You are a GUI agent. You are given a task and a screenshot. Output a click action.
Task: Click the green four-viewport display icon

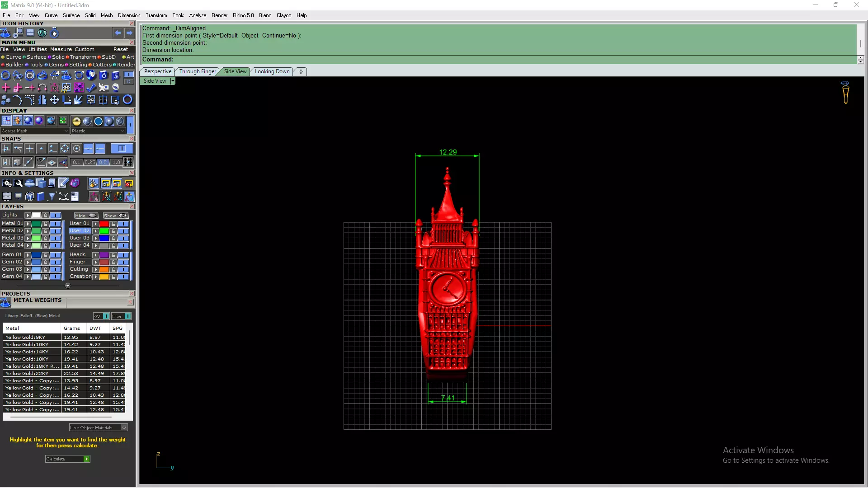click(62, 121)
